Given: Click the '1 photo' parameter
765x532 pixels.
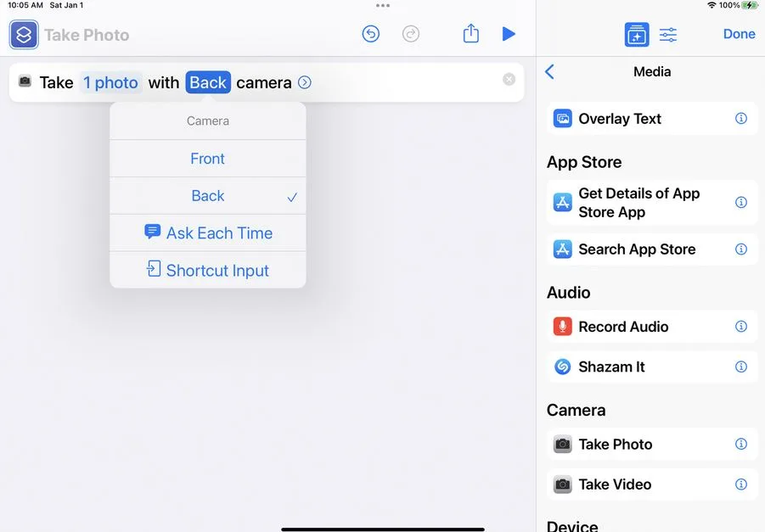Looking at the screenshot, I should (x=110, y=82).
